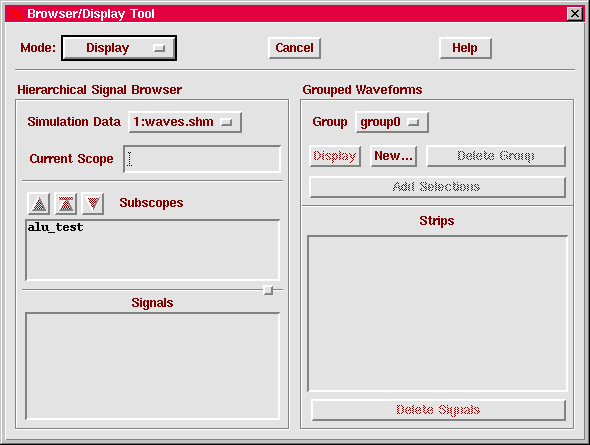590x445 pixels.
Task: Open the Simulation Data waves.shm dropdown
Action: tap(185, 122)
